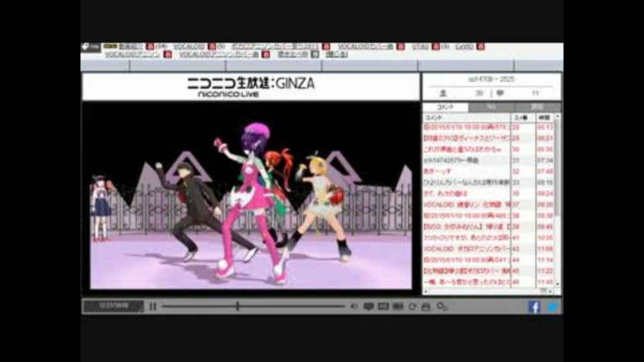Open the VOCALOIDアニソンカバー曲 tag link
644x362 pixels.
coord(219,54)
